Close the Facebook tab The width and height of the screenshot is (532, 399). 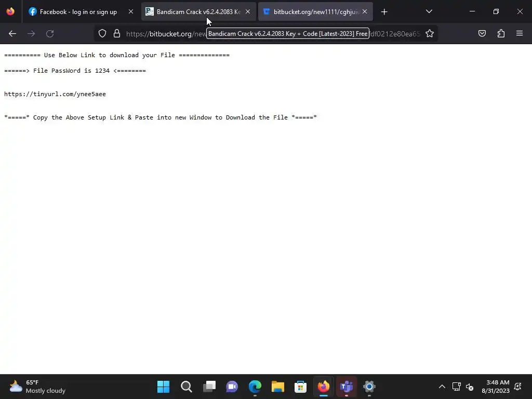point(130,11)
